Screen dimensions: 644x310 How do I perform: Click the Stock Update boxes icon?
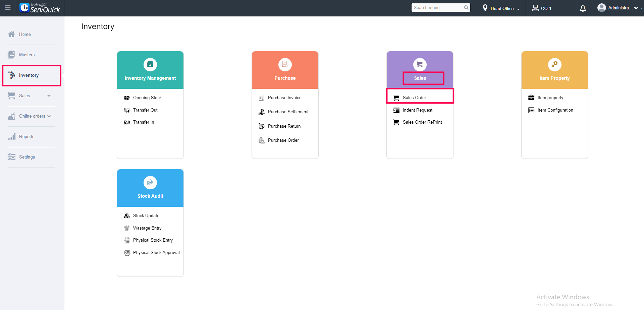click(x=127, y=216)
